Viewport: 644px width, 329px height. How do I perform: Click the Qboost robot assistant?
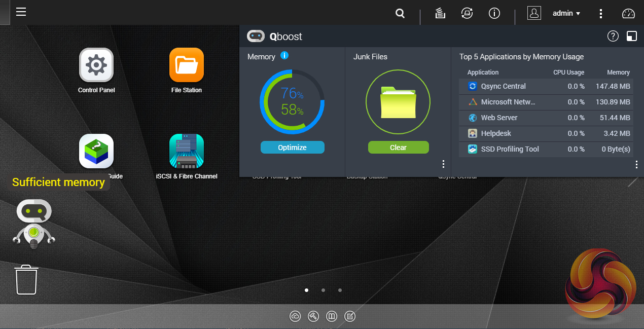point(33,224)
